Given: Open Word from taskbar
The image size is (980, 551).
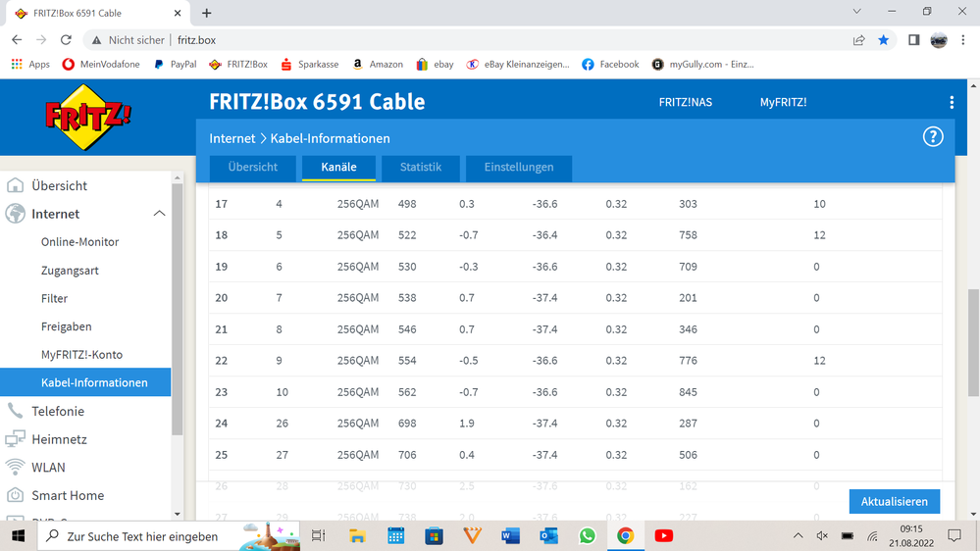Looking at the screenshot, I should tap(511, 536).
